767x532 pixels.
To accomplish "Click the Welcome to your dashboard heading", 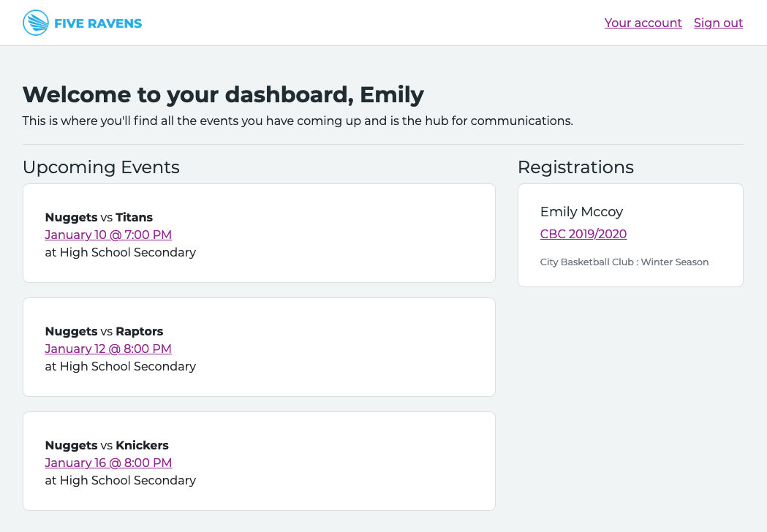I will [x=223, y=95].
